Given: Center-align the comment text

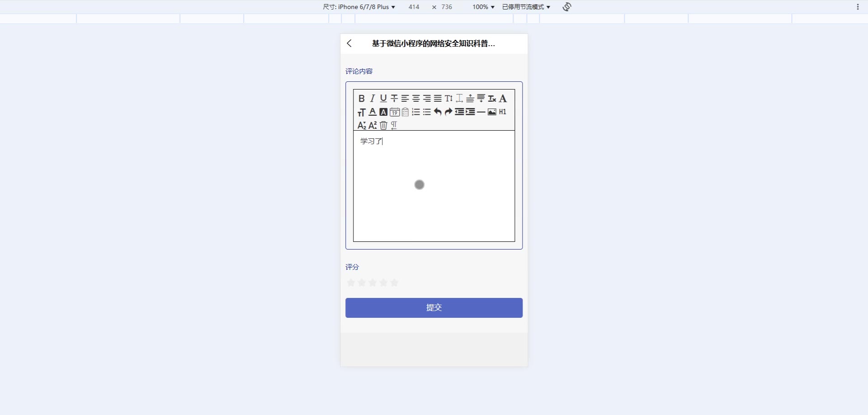Looking at the screenshot, I should [x=415, y=98].
